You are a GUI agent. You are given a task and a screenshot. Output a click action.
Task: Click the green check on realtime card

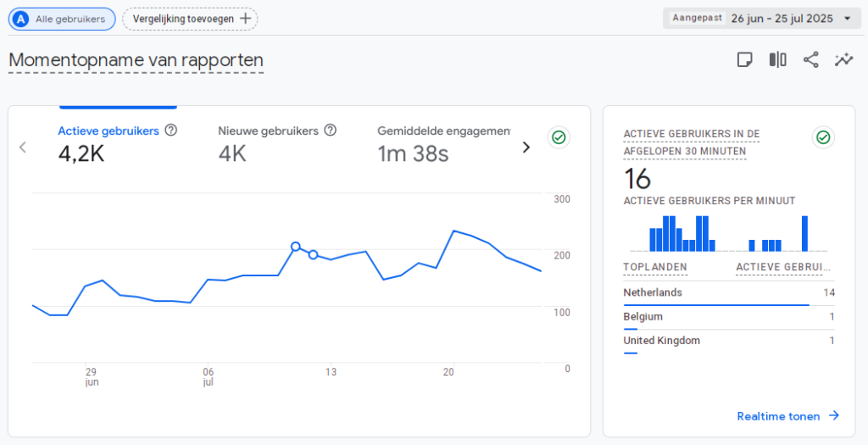[823, 137]
